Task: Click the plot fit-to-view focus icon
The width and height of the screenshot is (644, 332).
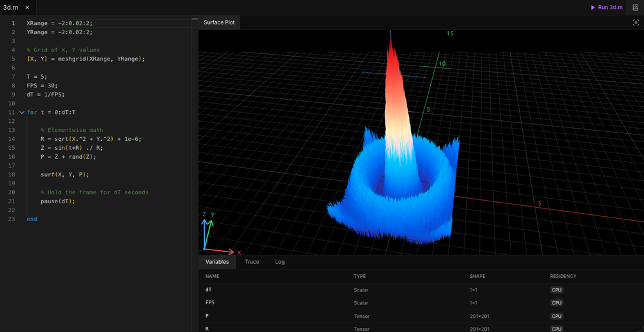Action: click(x=636, y=23)
